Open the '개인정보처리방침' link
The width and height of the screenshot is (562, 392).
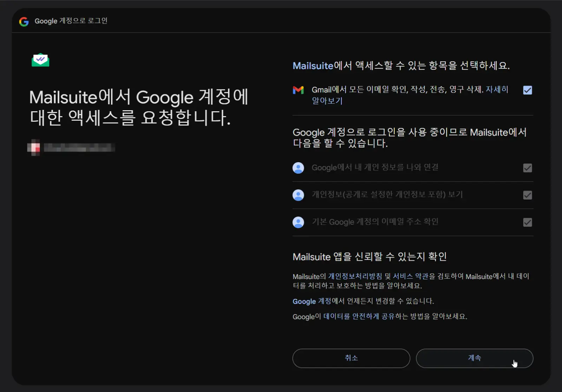pyautogui.click(x=355, y=276)
